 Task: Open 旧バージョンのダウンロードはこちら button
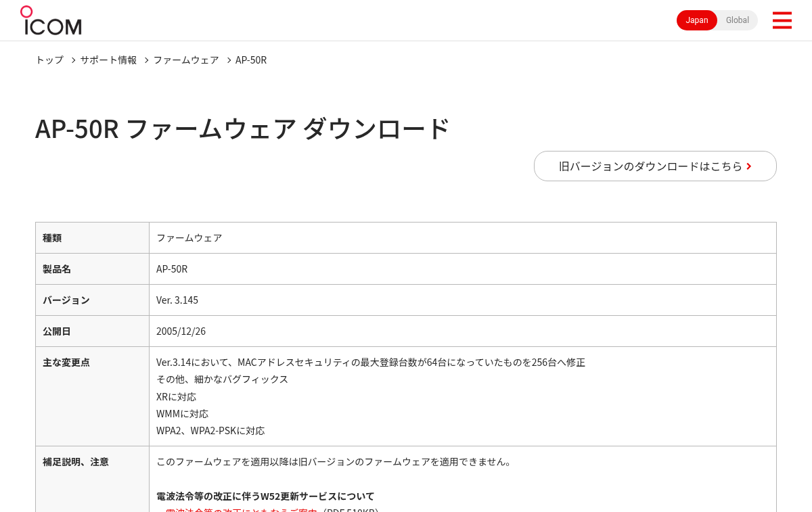(655, 166)
